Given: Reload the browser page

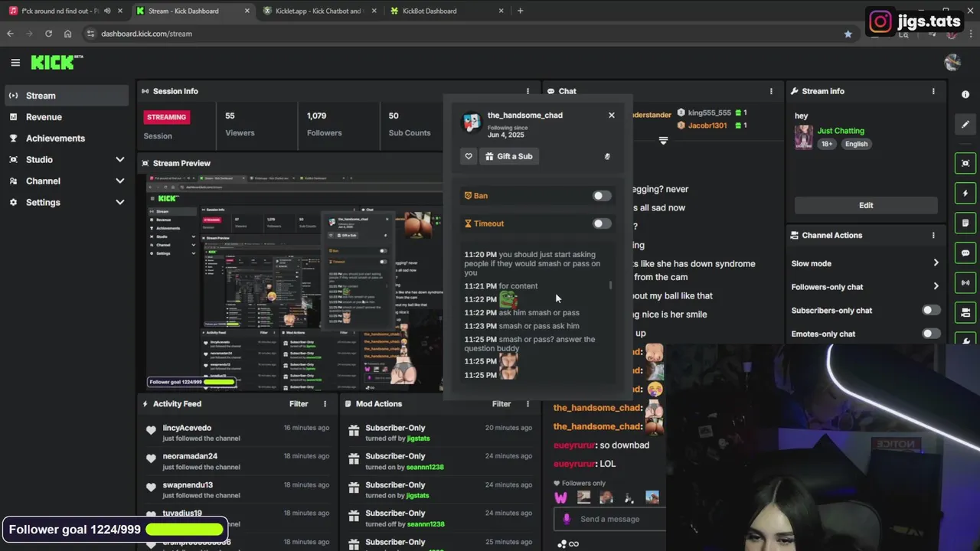Looking at the screenshot, I should pos(48,34).
